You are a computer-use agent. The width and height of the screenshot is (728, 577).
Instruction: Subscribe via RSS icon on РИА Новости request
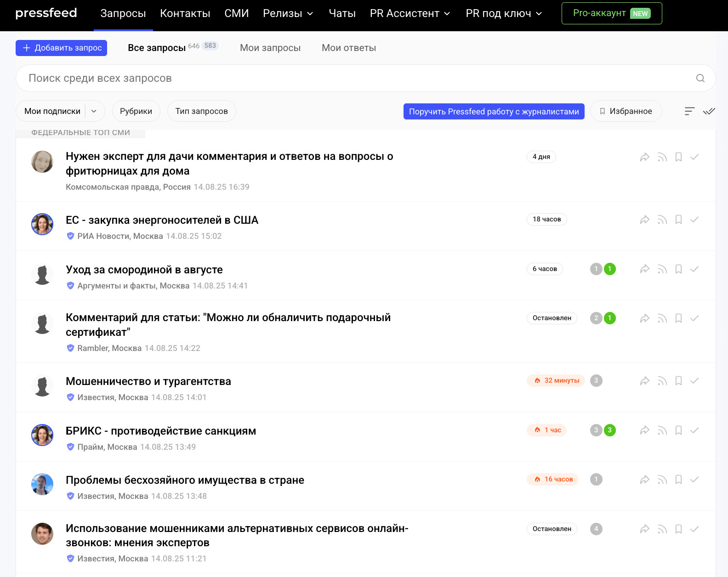(x=662, y=220)
